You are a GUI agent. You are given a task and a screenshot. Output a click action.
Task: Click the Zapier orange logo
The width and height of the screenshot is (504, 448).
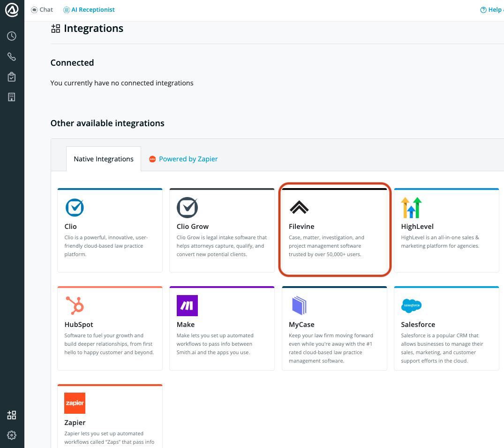(75, 403)
